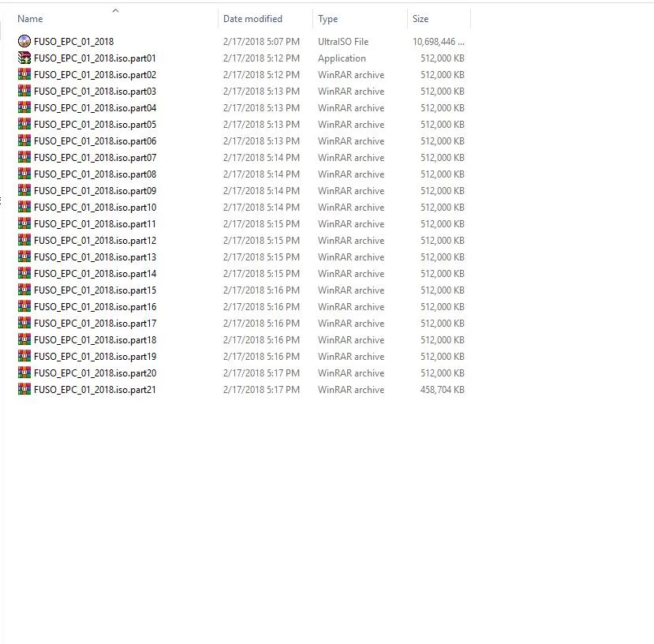
Task: Select file name FUSO_EPC_01_2018.iso.part14
Action: (95, 274)
